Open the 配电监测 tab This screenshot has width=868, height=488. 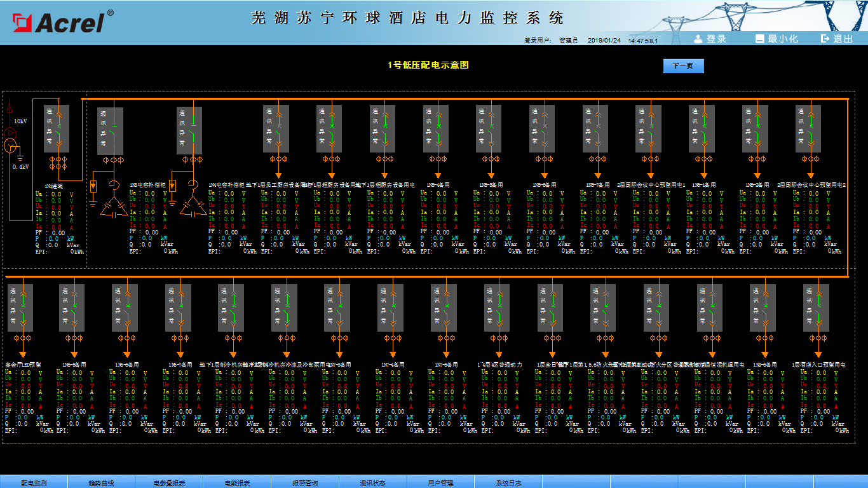click(34, 483)
